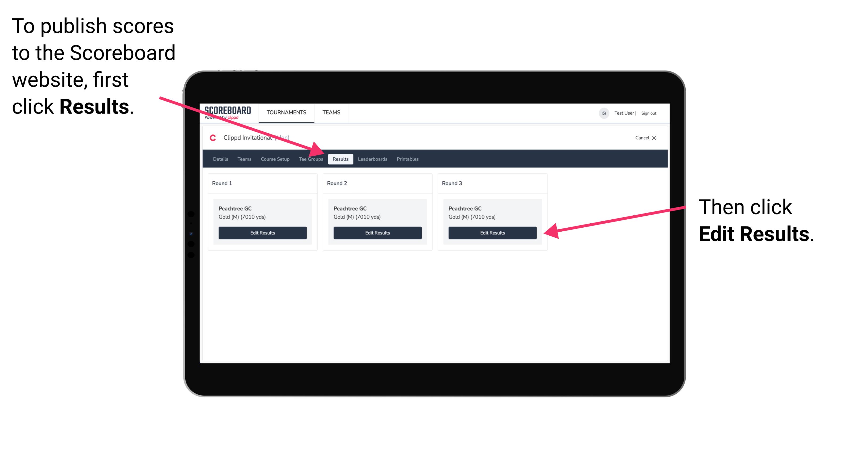Open the Details tab
The height and width of the screenshot is (467, 868).
221,159
